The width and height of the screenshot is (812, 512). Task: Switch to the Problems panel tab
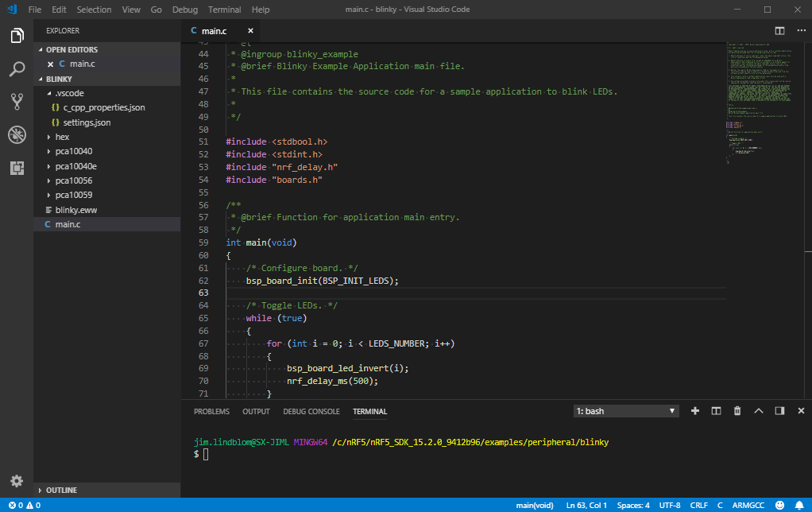[211, 412]
